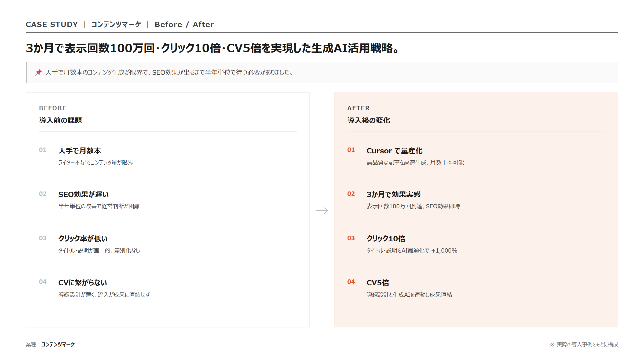Click description 'ライター不足でコンテンツ量が限界'

click(x=96, y=162)
